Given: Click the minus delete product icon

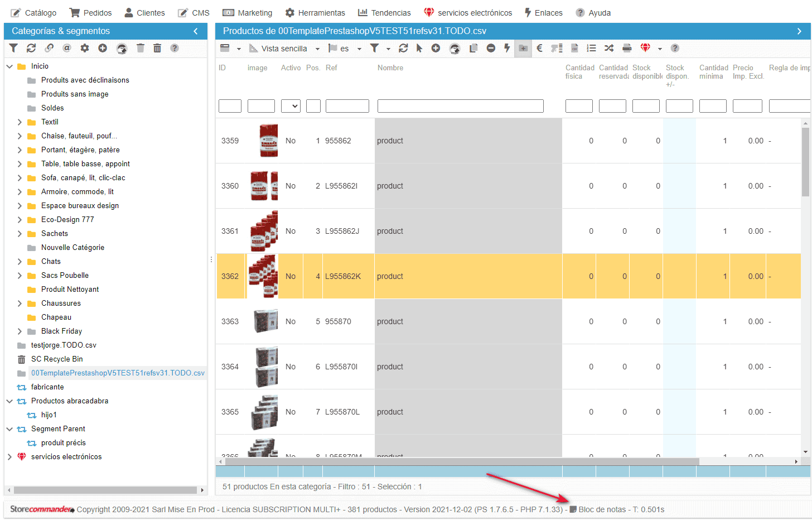Looking at the screenshot, I should pos(491,49).
